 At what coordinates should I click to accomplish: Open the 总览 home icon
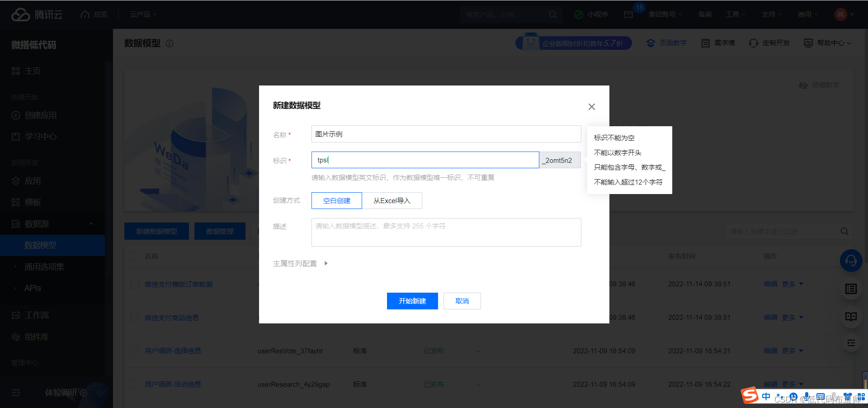click(85, 14)
